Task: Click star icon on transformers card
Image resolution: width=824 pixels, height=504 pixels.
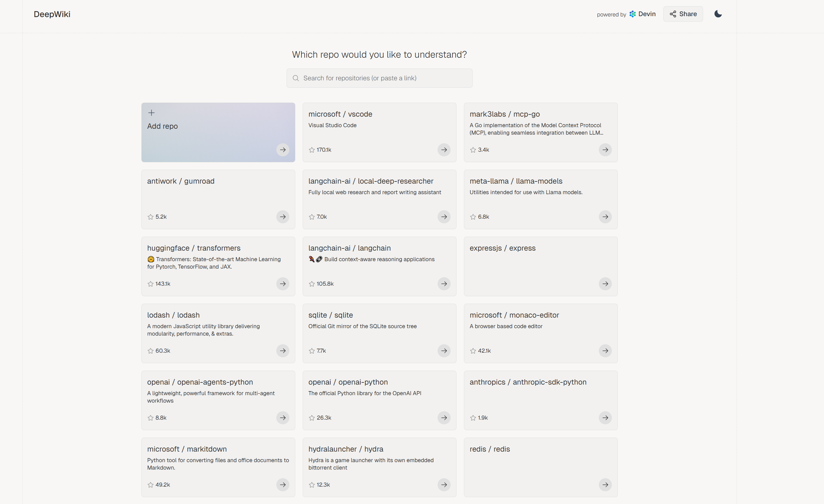Action: tap(150, 283)
